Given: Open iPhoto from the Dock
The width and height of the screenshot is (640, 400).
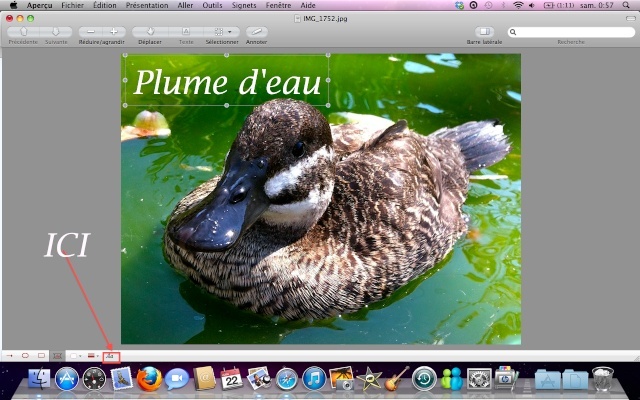Looking at the screenshot, I should (341, 378).
